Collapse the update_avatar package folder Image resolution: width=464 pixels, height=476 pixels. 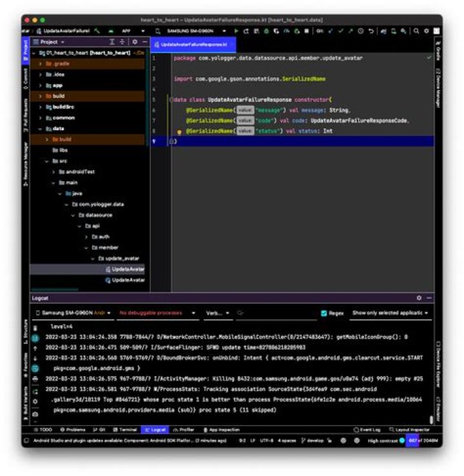click(x=93, y=258)
